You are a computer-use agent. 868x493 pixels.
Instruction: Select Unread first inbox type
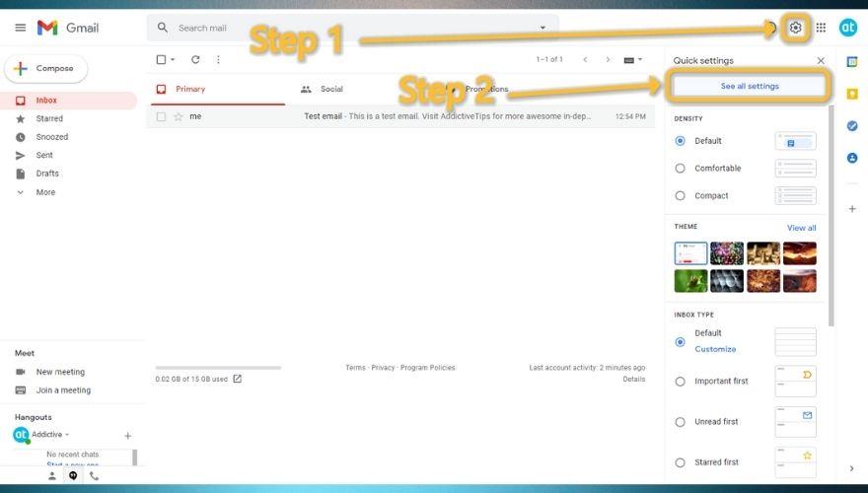[x=680, y=422]
